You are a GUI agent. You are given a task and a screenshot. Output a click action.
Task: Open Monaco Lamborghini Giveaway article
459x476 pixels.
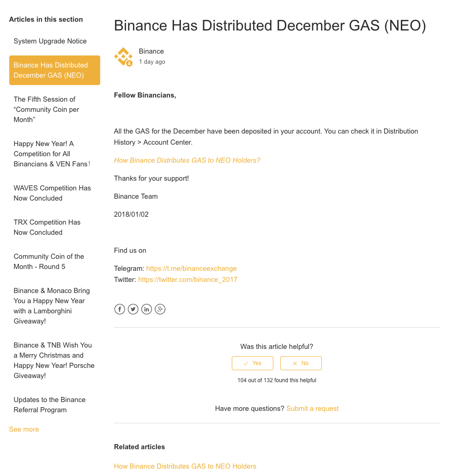click(x=52, y=305)
